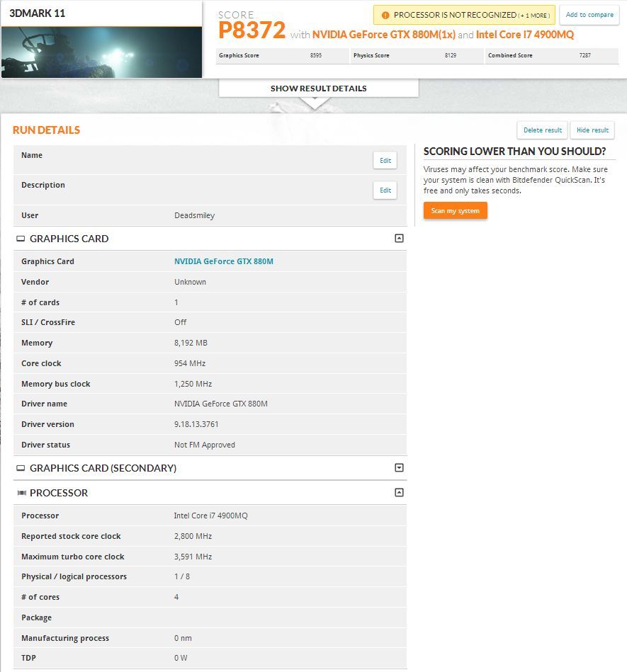Collapse the GRAPHICS CARD section
Image resolution: width=627 pixels, height=672 pixels.
(399, 239)
